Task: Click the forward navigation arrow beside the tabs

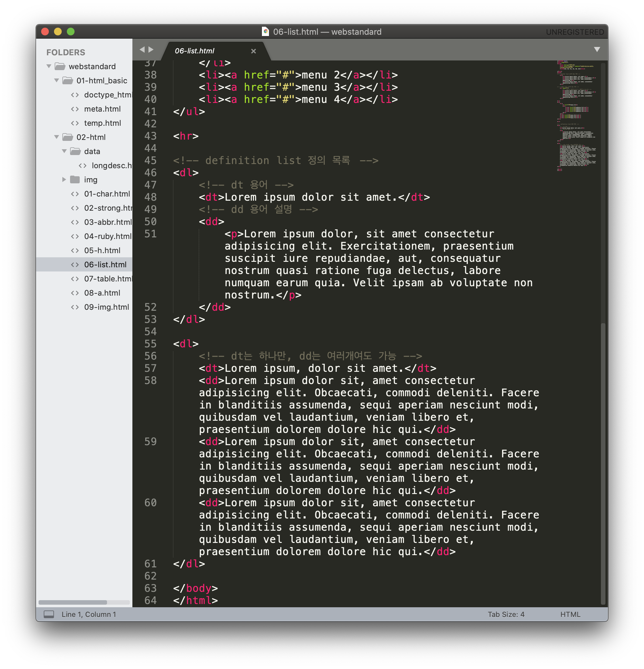Action: click(151, 50)
